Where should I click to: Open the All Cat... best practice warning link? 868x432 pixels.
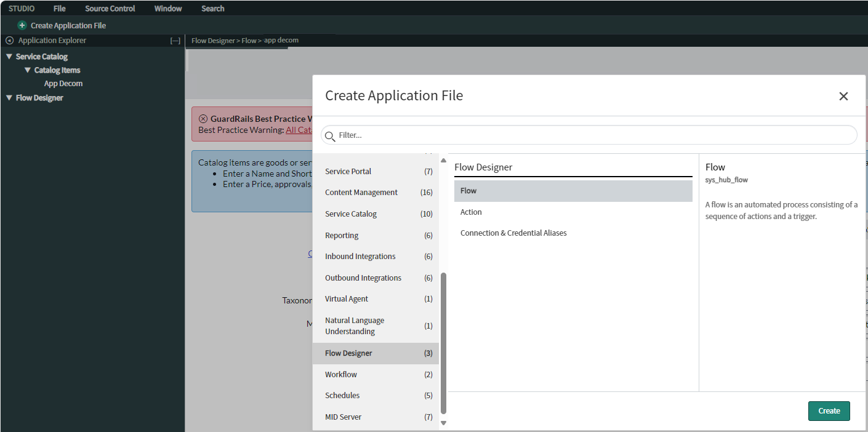(299, 130)
